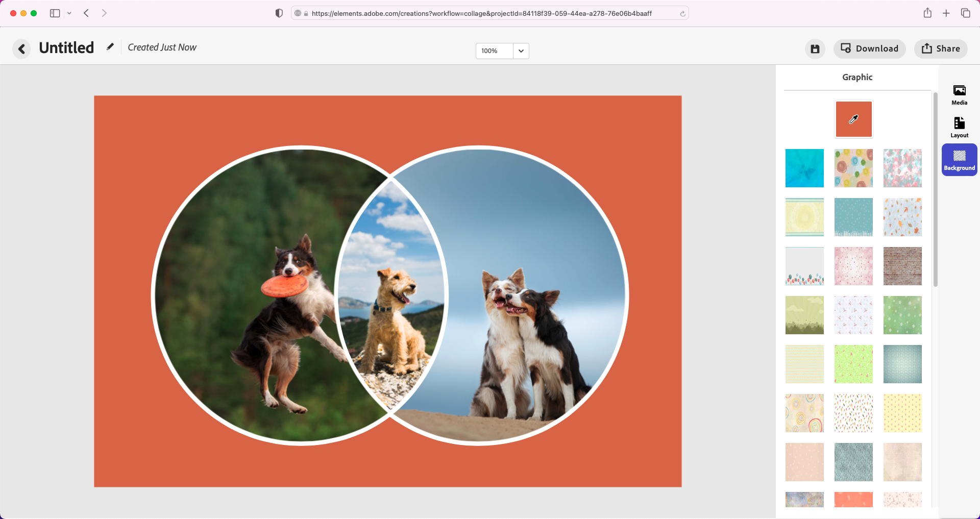Open the Layout panel
The height and width of the screenshot is (519, 980).
pyautogui.click(x=959, y=128)
